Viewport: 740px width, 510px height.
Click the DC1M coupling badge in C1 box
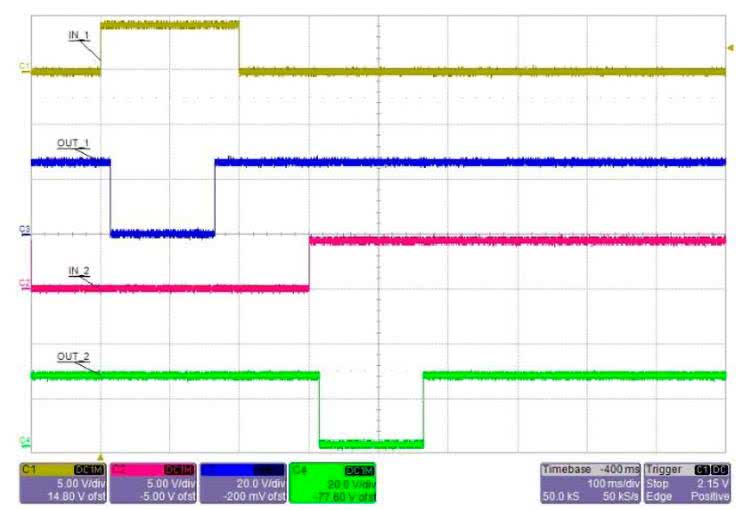tap(87, 469)
